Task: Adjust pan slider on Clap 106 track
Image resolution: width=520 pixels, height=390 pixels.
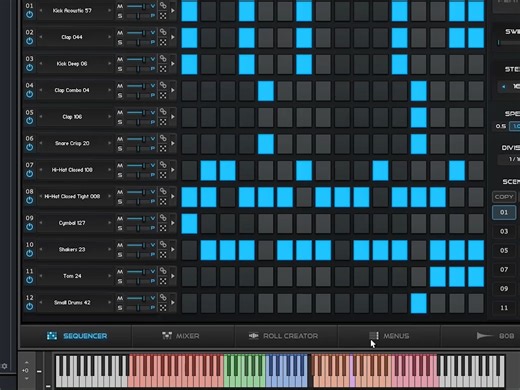Action: (x=137, y=122)
